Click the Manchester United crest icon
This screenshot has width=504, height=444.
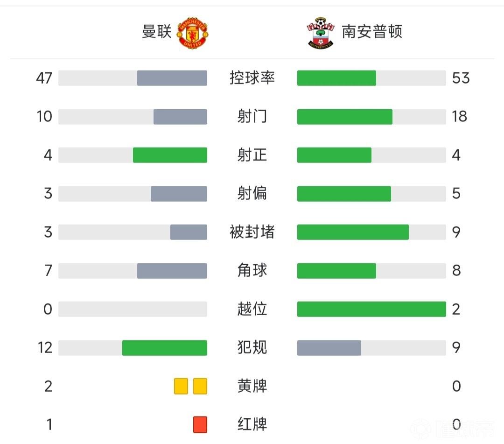tap(193, 33)
